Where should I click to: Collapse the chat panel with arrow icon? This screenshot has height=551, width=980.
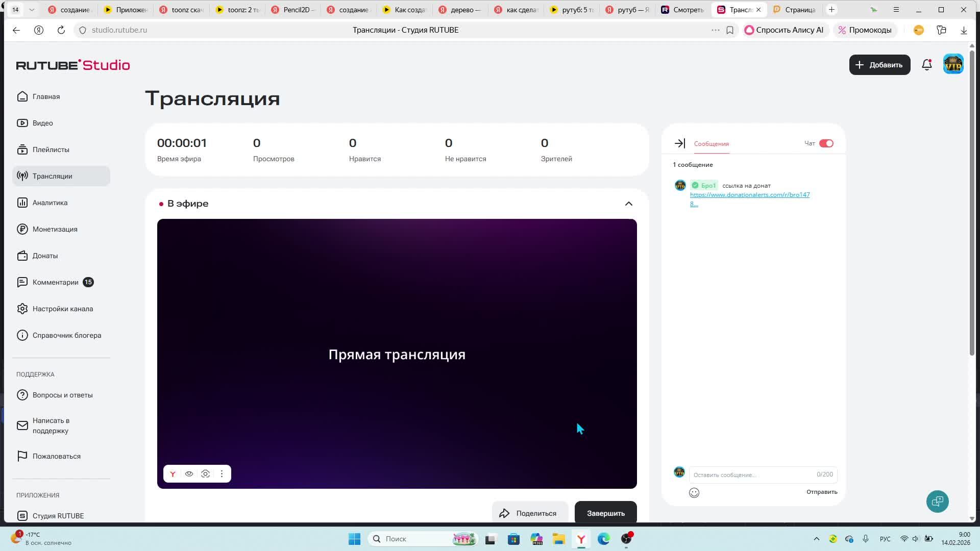(679, 143)
